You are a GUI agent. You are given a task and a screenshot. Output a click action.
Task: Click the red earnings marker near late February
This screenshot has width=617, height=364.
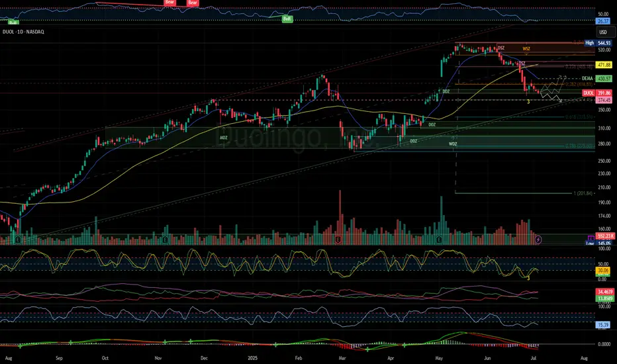(338, 240)
